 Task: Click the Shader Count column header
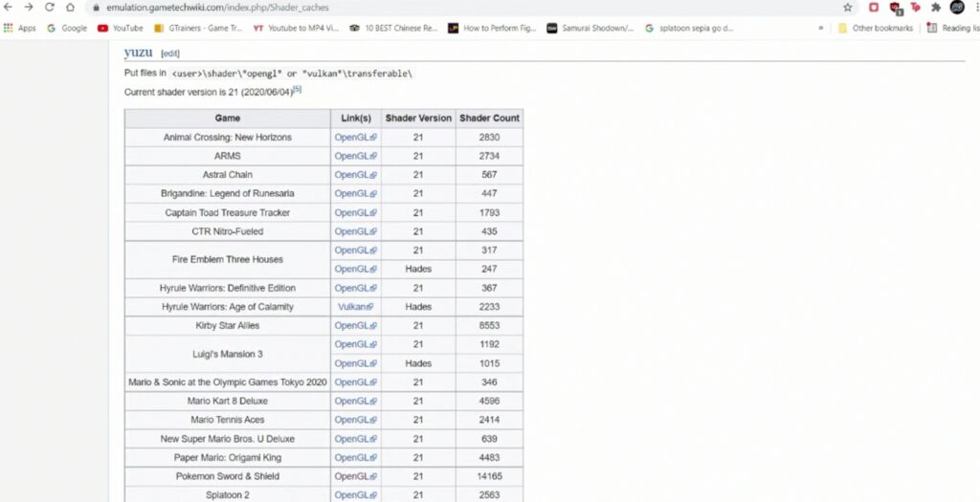click(489, 118)
